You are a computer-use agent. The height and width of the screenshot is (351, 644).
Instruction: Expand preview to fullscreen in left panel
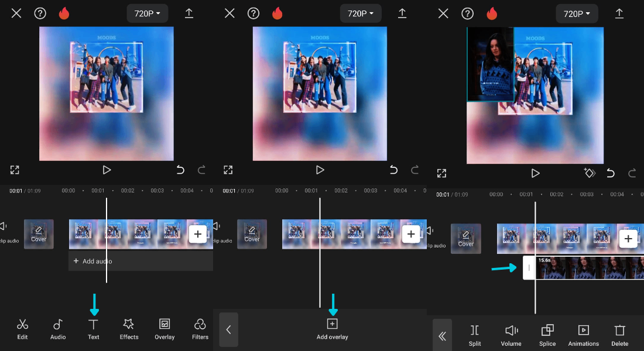click(15, 170)
